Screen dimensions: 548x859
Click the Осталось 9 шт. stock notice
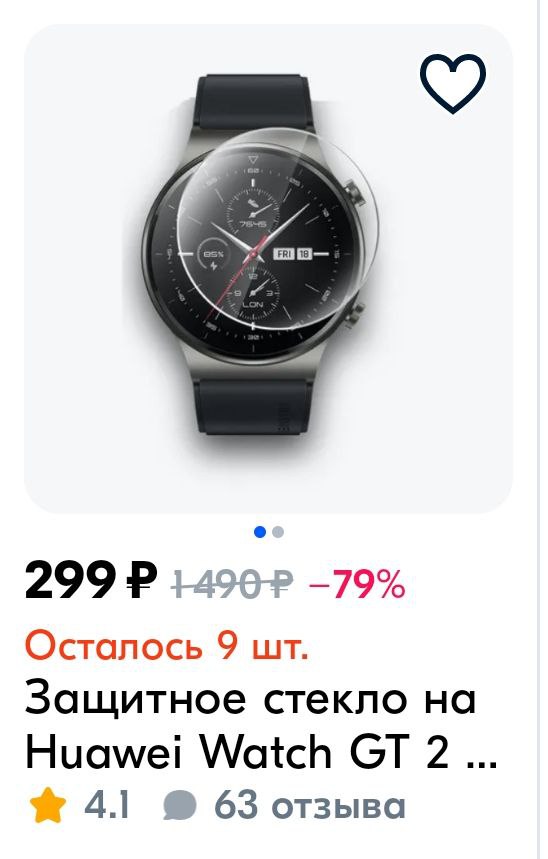click(167, 645)
